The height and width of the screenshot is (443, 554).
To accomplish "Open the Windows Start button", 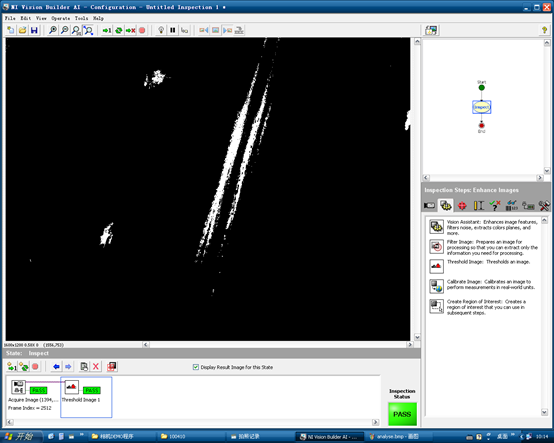I will (21, 437).
